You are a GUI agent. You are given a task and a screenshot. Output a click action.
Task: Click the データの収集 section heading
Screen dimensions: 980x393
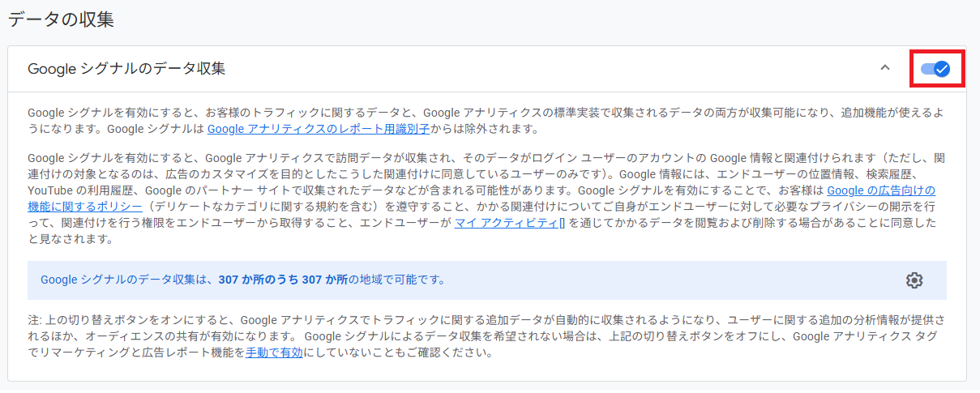pyautogui.click(x=60, y=19)
